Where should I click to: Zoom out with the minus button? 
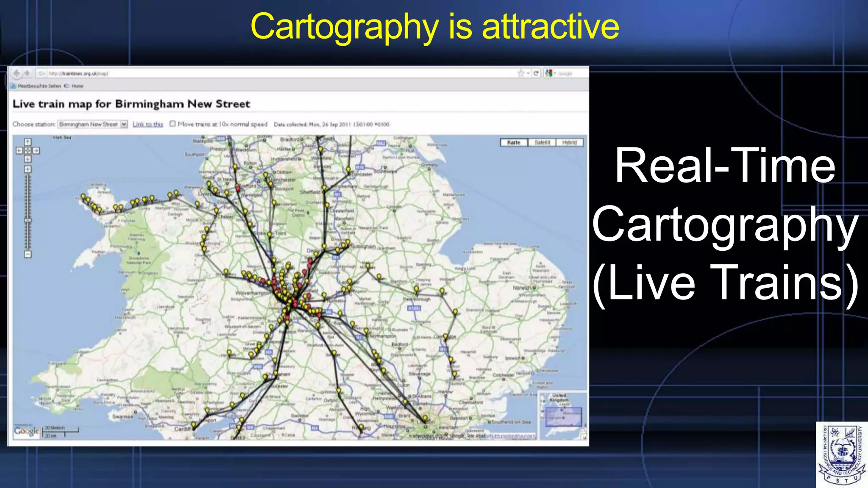tap(28, 254)
